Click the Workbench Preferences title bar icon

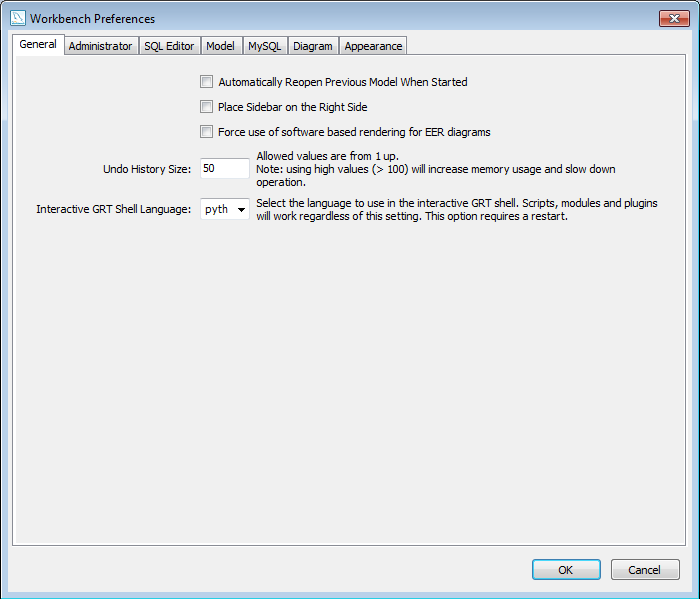(17, 18)
